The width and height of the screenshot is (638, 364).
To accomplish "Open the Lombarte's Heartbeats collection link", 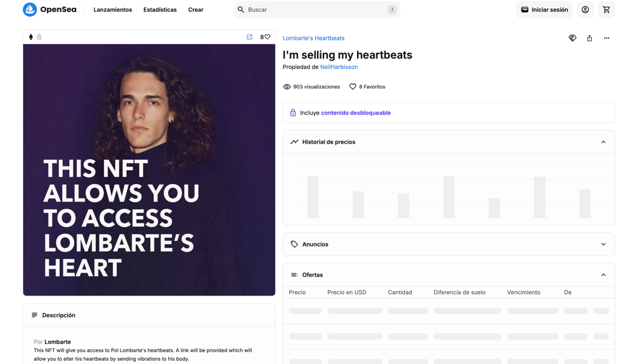I will 313,39.
